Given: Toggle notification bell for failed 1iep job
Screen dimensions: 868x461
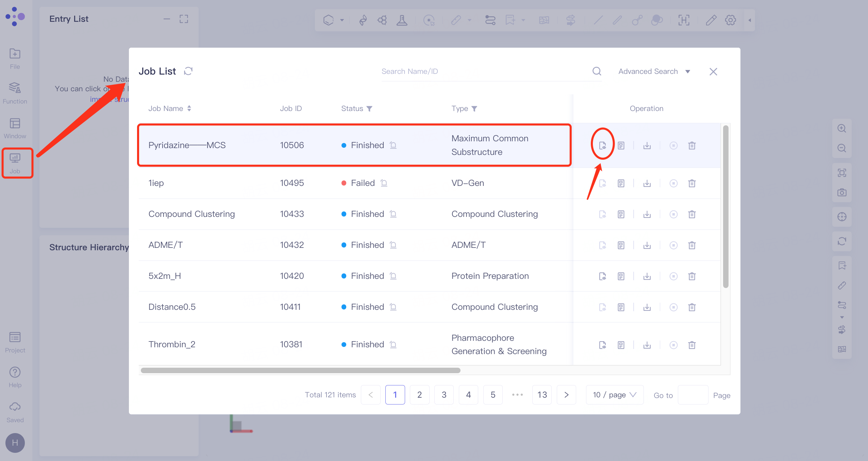Looking at the screenshot, I should [384, 183].
